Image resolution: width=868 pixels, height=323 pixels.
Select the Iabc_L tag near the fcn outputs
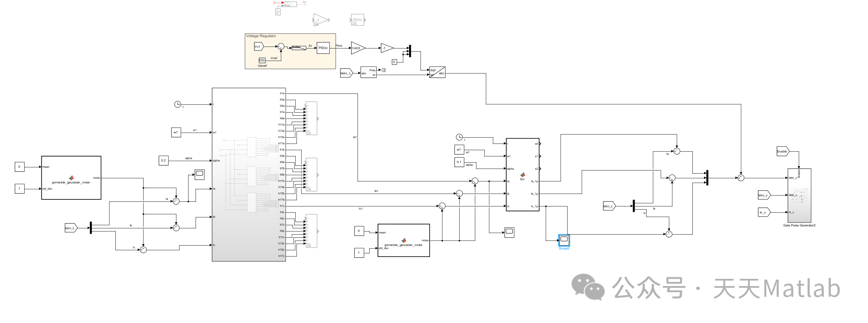click(609, 206)
